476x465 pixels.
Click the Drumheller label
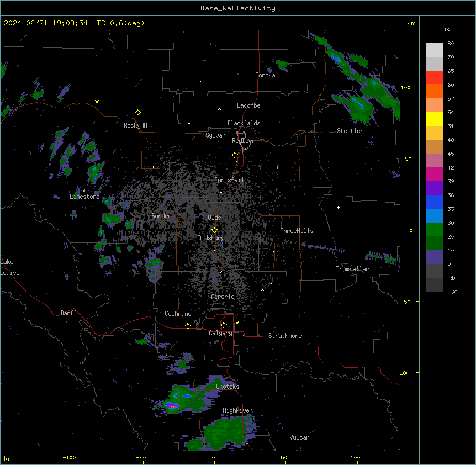pyautogui.click(x=352, y=269)
